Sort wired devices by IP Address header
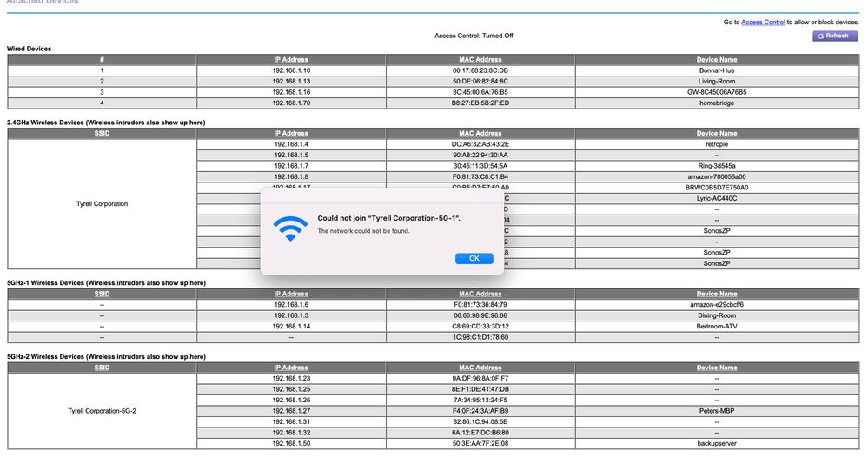Image resolution: width=868 pixels, height=457 pixels. click(290, 60)
